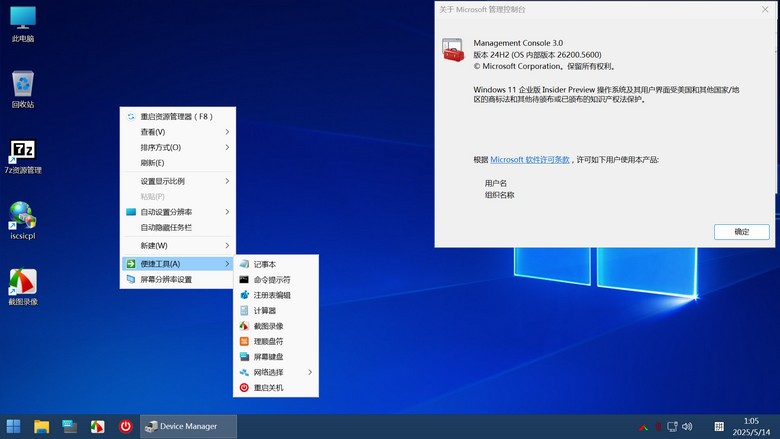
Task: Click the red power icon on taskbar
Action: click(x=125, y=426)
